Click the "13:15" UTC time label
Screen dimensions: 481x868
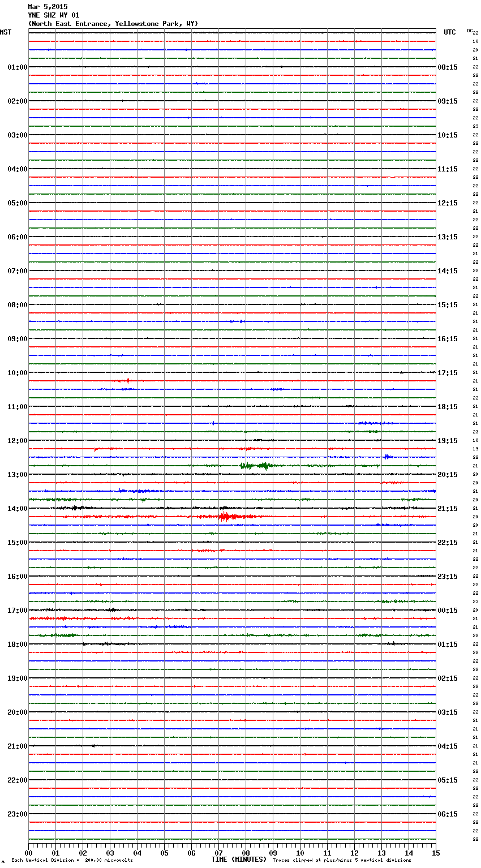tap(448, 237)
